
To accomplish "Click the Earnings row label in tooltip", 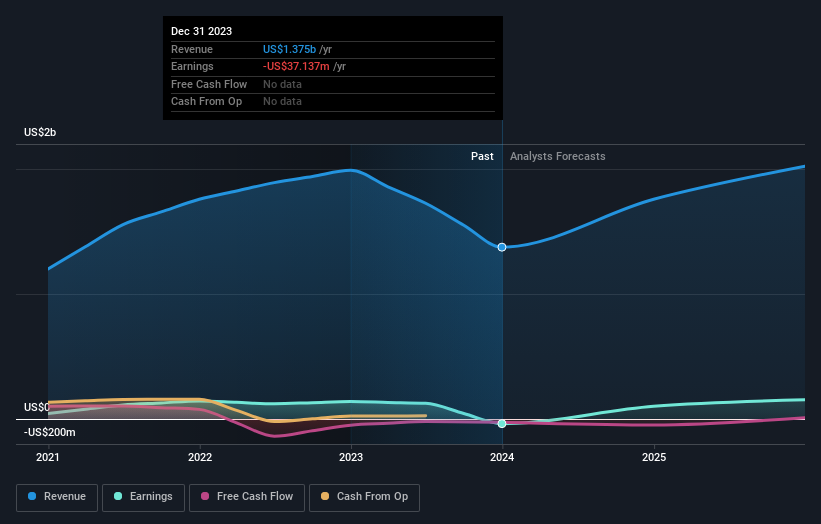I will tap(192, 66).
